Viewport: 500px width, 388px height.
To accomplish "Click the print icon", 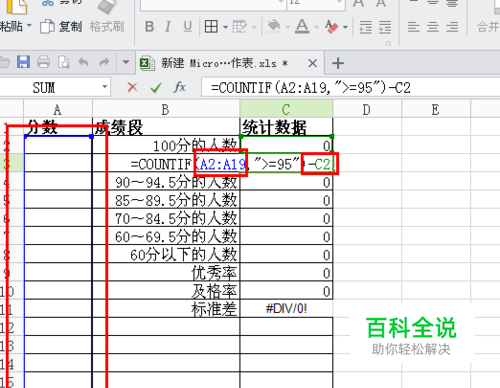I will [43, 62].
